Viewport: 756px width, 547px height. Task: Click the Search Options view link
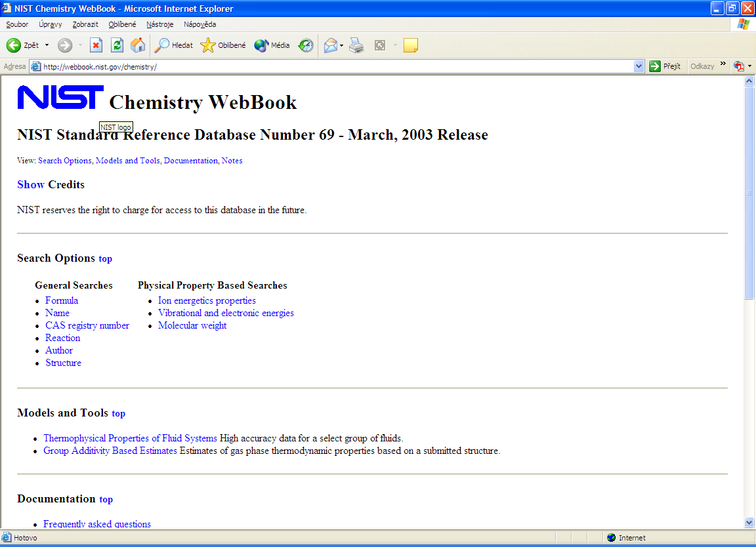pos(64,161)
